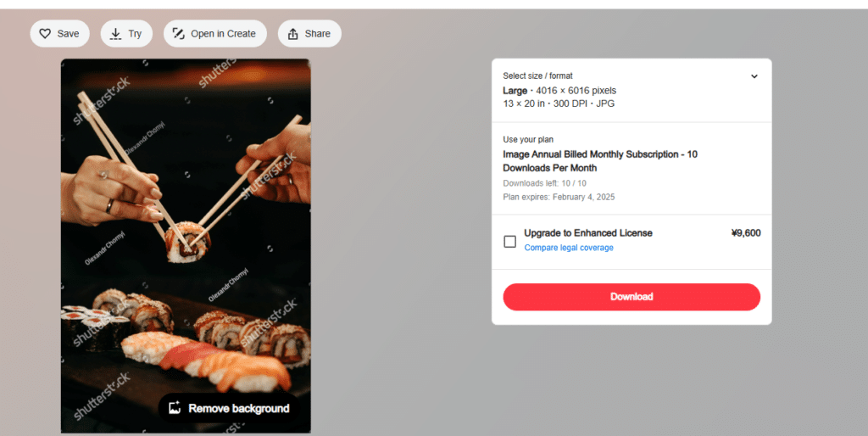Open the Select size / format heading
The height and width of the screenshot is (436, 868).
(537, 75)
